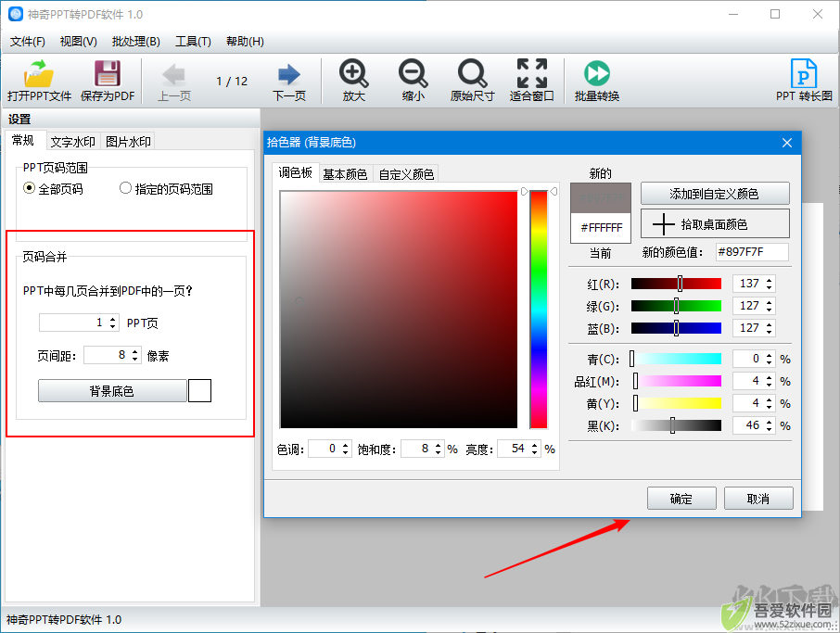Click the Magenta percent spinner arrows
This screenshot has height=633, width=840.
pos(770,381)
